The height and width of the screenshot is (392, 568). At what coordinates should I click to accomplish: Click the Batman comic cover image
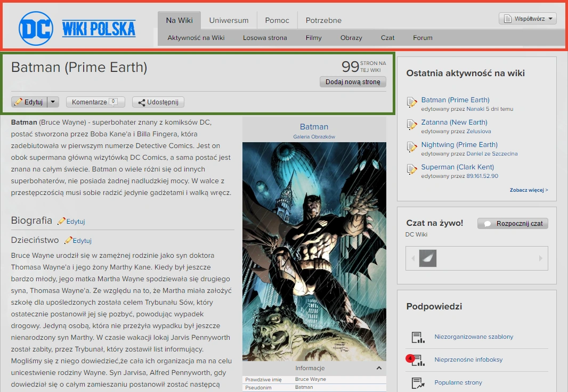314,251
